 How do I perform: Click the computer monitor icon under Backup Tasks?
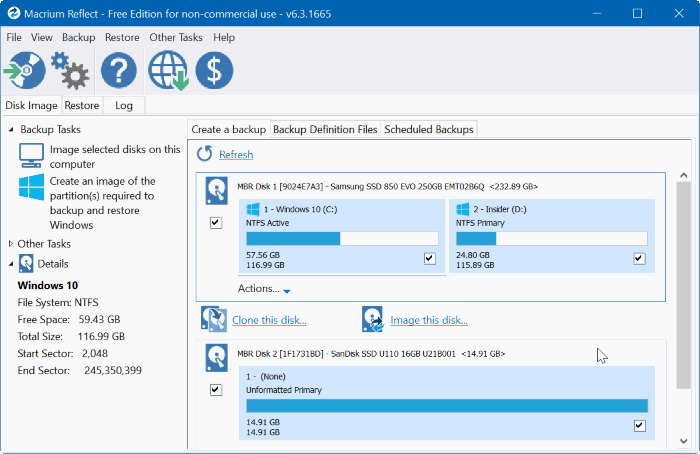[x=31, y=155]
